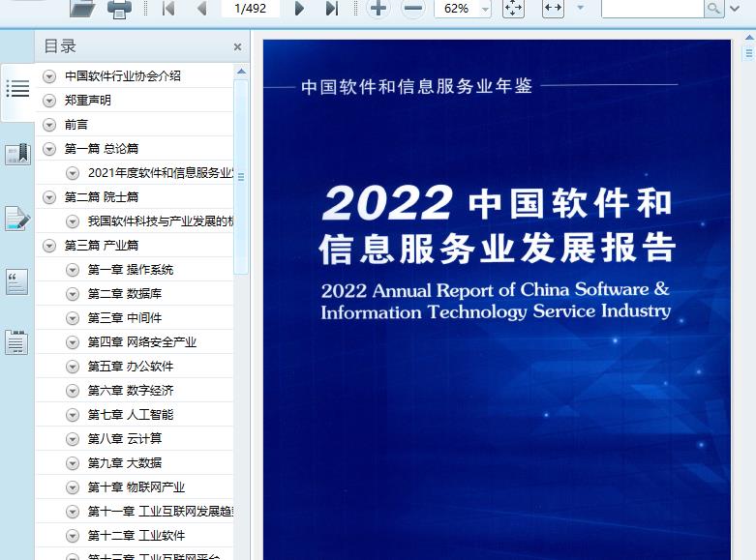Open 2021年度软件和信息服务业 entry

[x=161, y=173]
